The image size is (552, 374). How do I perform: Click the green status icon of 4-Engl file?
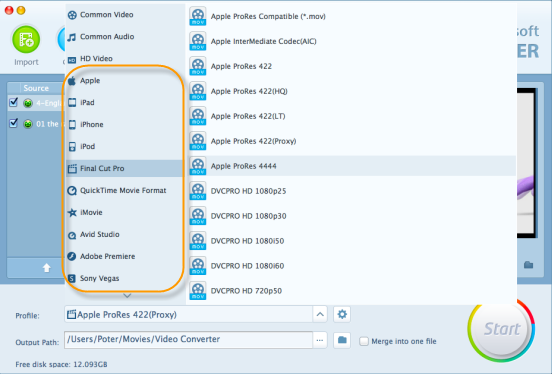pos(28,103)
